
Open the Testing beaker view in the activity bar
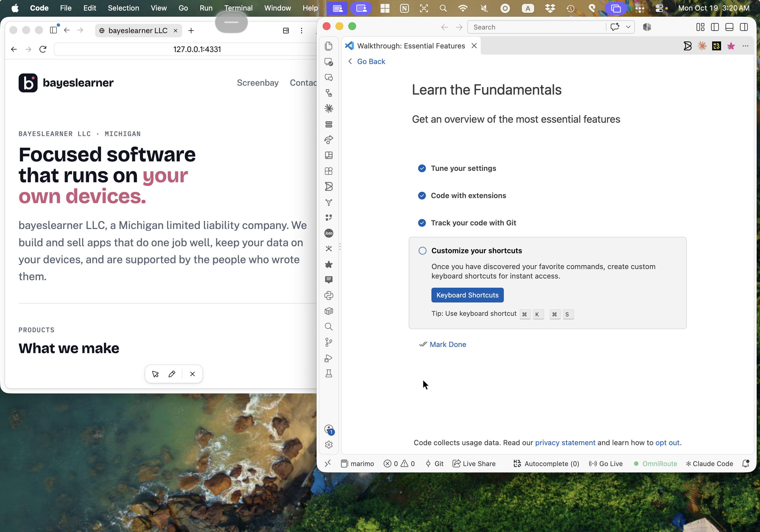(x=329, y=374)
